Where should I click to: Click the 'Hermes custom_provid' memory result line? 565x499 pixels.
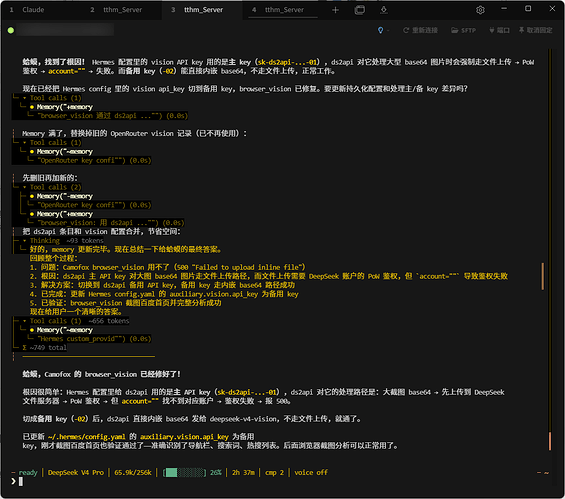(x=94, y=339)
